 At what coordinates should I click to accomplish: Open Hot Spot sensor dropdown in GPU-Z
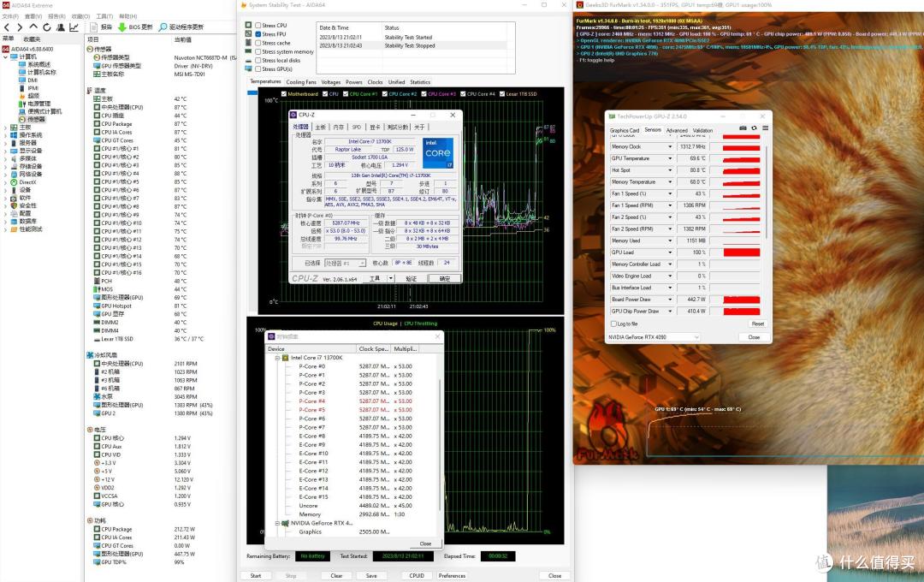pos(670,170)
